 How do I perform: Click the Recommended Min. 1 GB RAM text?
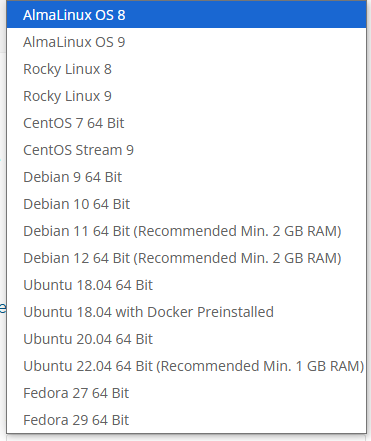tap(260, 366)
